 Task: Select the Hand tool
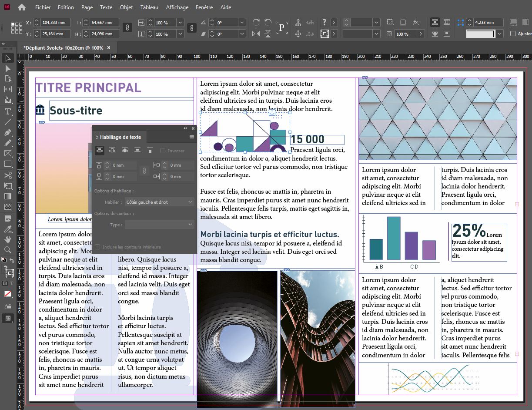click(x=8, y=239)
